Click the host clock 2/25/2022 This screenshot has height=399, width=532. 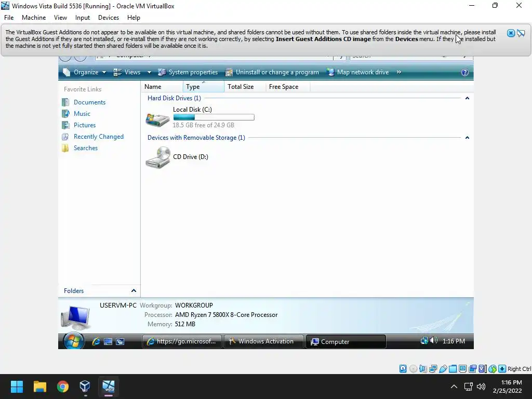(x=507, y=387)
